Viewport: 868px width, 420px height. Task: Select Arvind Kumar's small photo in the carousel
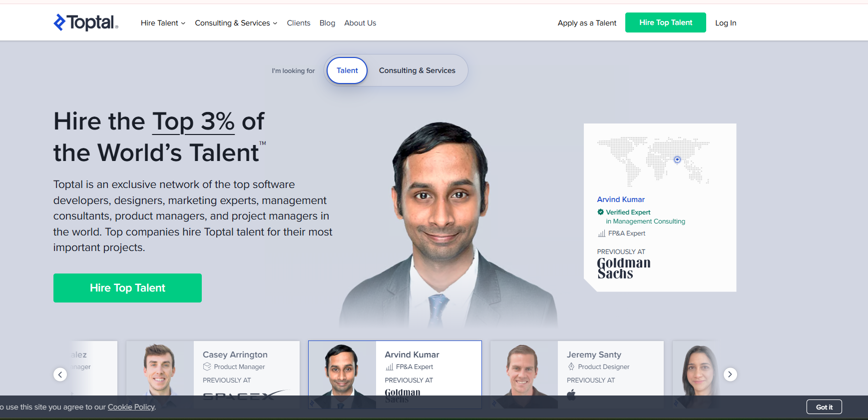(x=342, y=374)
